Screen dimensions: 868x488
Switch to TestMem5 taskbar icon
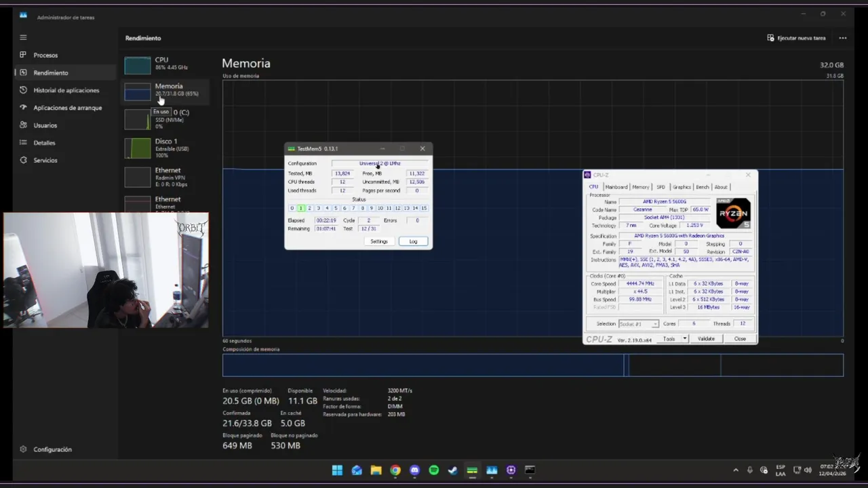(x=473, y=470)
